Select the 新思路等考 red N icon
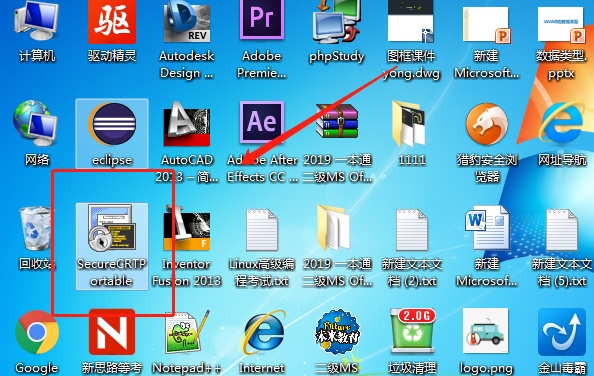Image resolution: width=594 pixels, height=376 pixels. pos(112,332)
